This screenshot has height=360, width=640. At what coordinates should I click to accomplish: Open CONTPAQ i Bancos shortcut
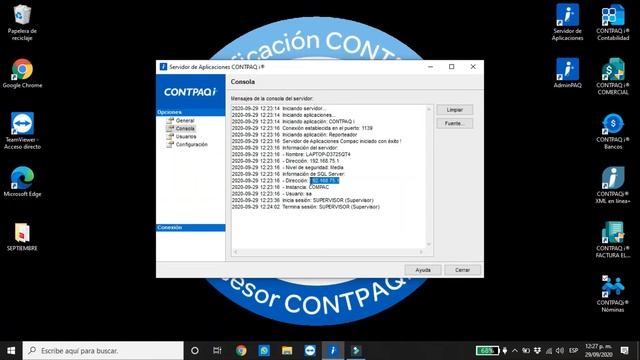(x=613, y=131)
